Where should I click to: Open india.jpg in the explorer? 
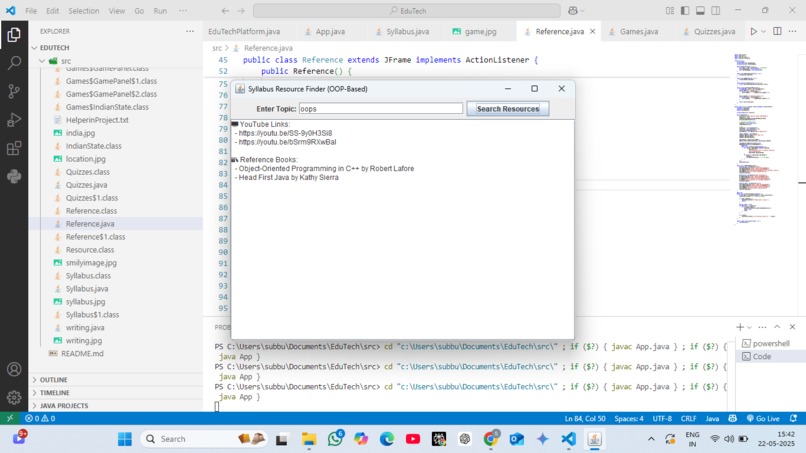click(116, 133)
